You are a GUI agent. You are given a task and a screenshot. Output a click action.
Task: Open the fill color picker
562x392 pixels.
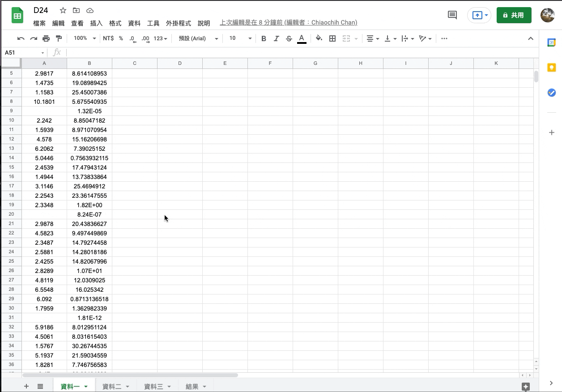coord(319,38)
